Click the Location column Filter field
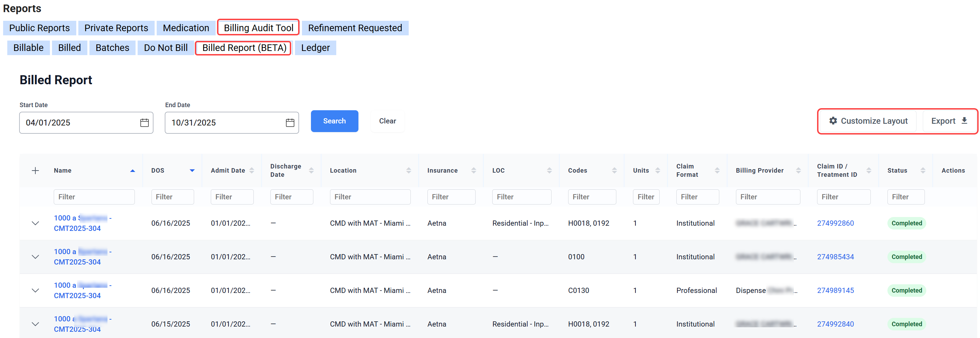 tap(370, 197)
